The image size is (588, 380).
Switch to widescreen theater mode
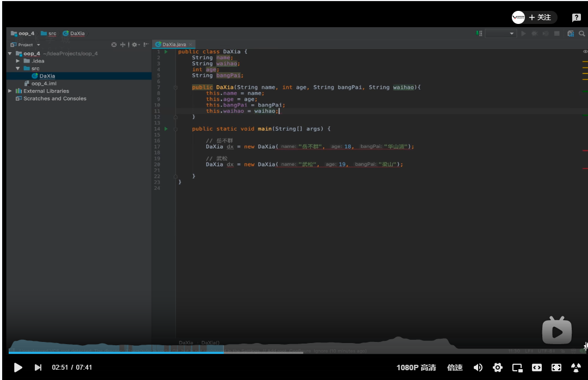click(537, 367)
